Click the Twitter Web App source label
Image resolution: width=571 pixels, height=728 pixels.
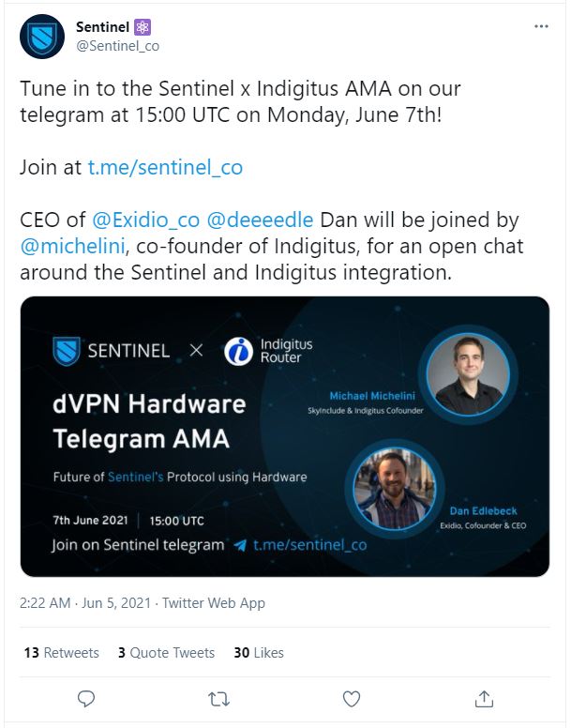coord(214,603)
